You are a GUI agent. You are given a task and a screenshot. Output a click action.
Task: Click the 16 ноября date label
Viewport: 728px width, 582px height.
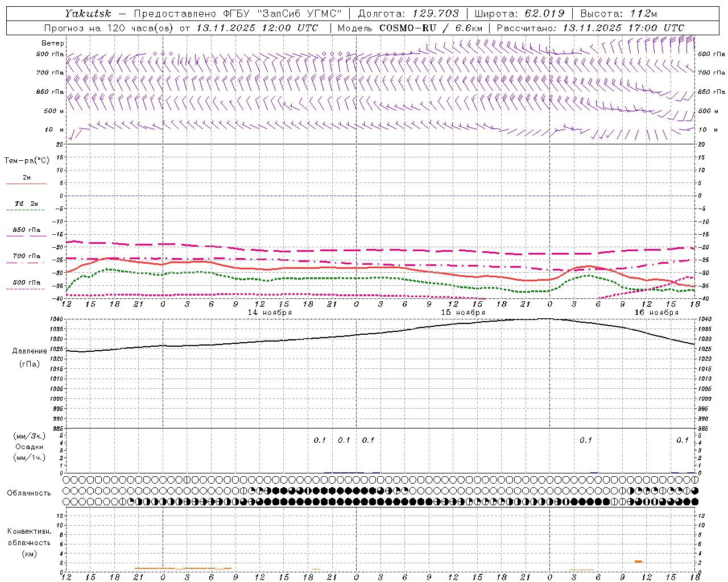(x=656, y=313)
